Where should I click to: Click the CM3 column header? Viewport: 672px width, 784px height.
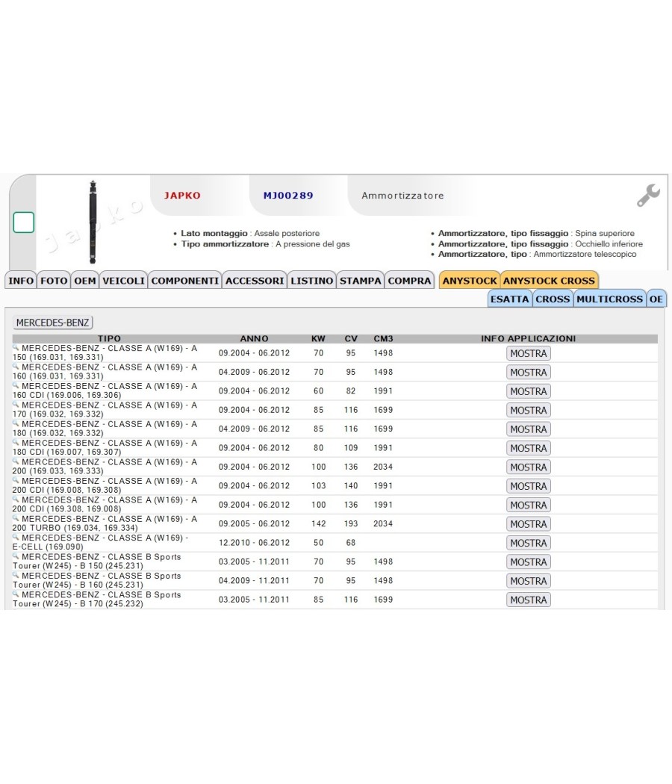point(384,338)
